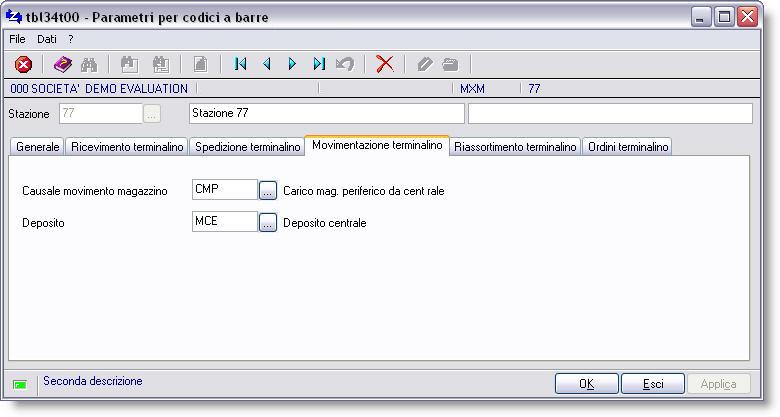
Task: Switch to Ricevimento terminalino tab
Action: click(127, 147)
